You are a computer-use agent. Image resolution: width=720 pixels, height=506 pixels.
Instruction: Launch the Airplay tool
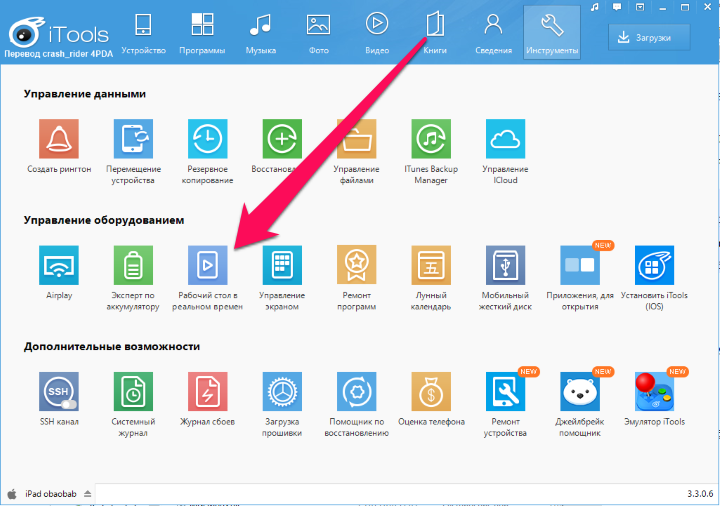[59, 265]
